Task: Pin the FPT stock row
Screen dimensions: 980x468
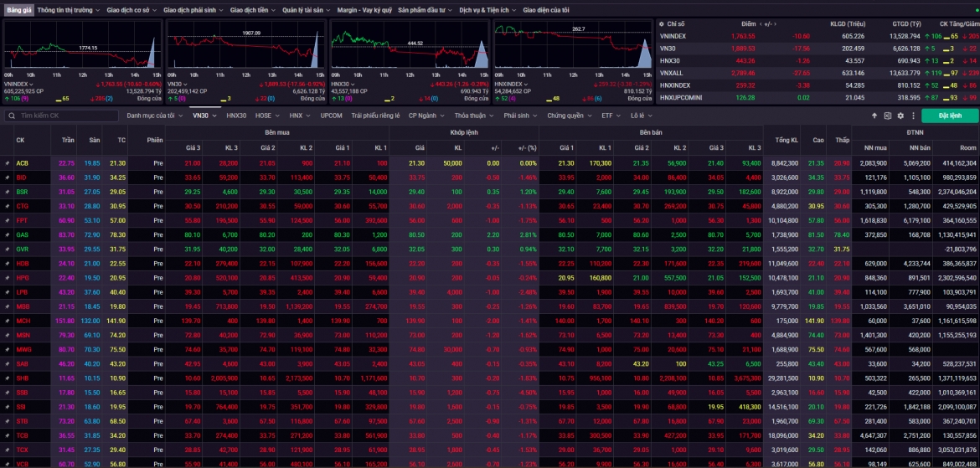Action: (x=8, y=220)
